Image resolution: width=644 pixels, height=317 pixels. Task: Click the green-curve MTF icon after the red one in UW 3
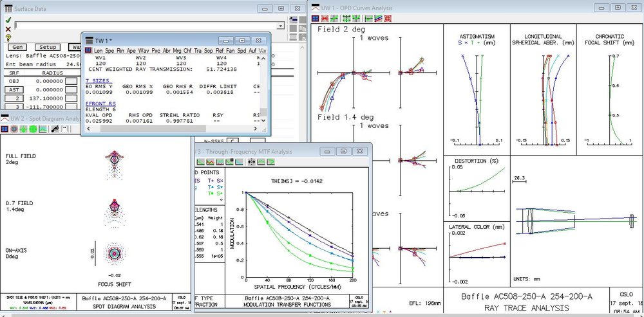click(220, 162)
